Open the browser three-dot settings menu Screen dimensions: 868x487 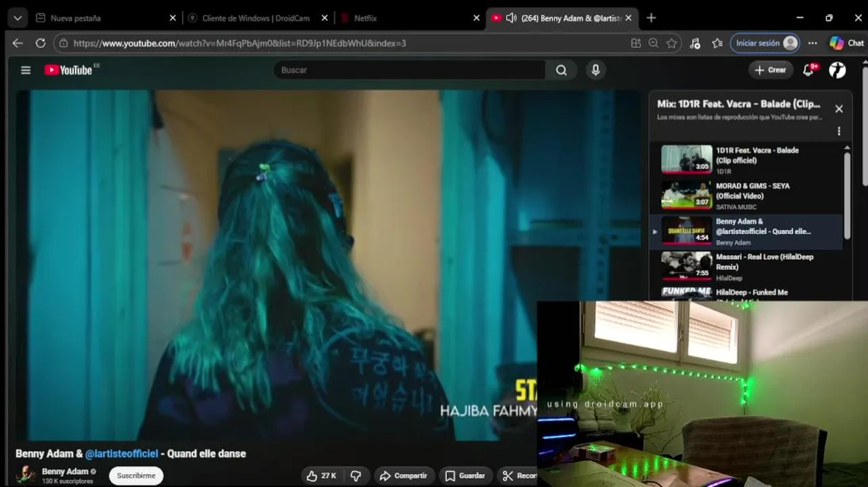[813, 43]
